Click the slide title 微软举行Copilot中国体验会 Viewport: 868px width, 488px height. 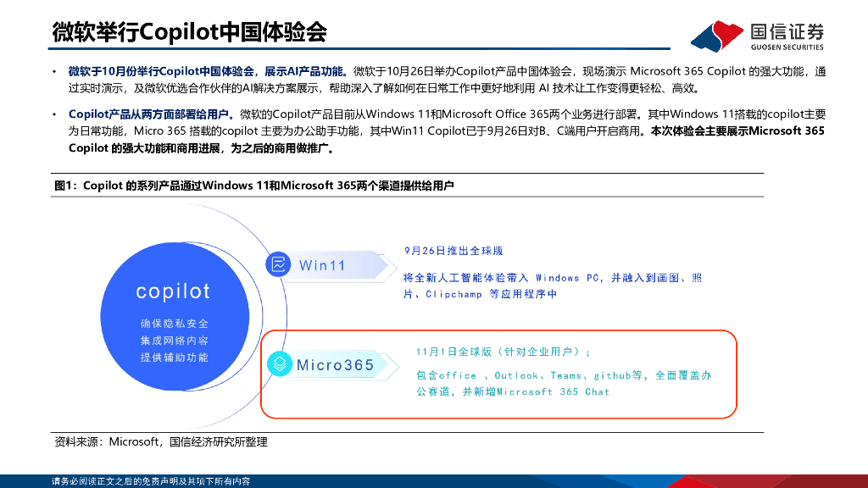click(x=189, y=32)
